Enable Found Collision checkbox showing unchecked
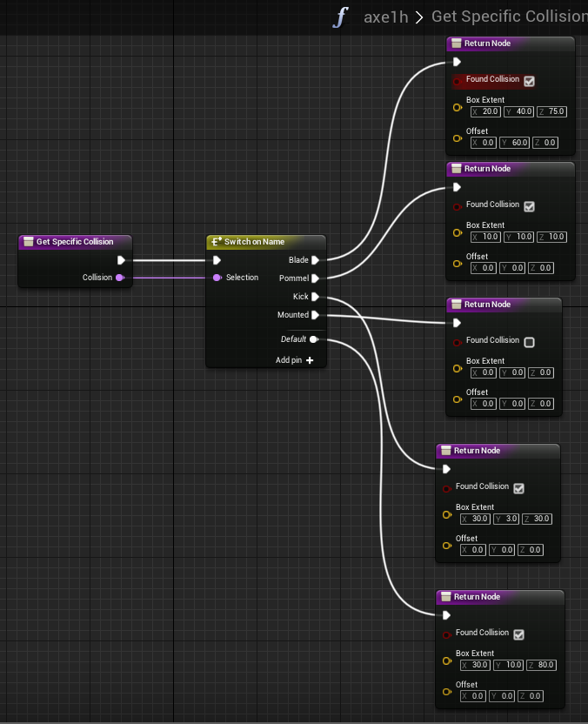Image resolution: width=588 pixels, height=724 pixels. (x=529, y=342)
